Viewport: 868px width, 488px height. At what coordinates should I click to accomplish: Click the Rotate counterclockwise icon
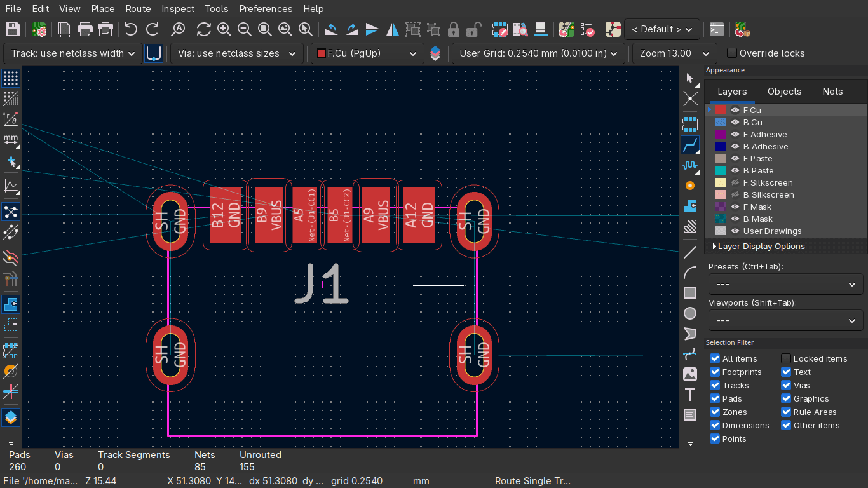tap(331, 29)
